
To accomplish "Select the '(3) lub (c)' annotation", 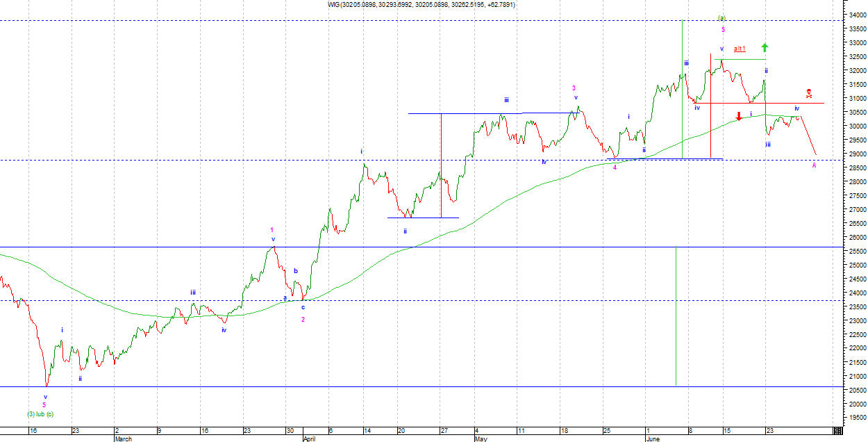I will [40, 414].
